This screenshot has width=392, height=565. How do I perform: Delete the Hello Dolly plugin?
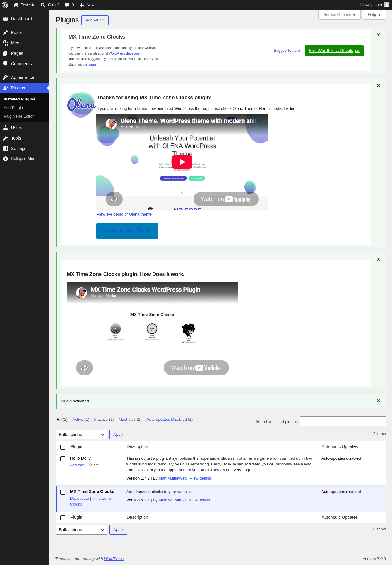click(93, 465)
